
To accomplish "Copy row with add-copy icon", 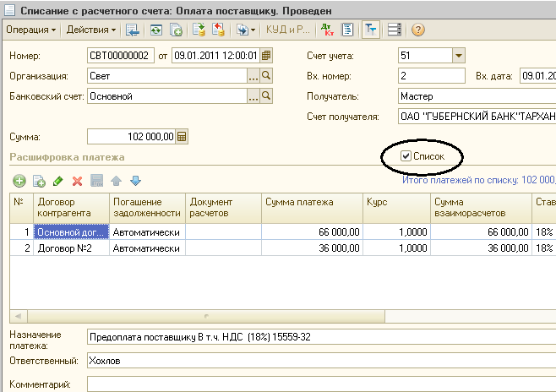I will (39, 181).
